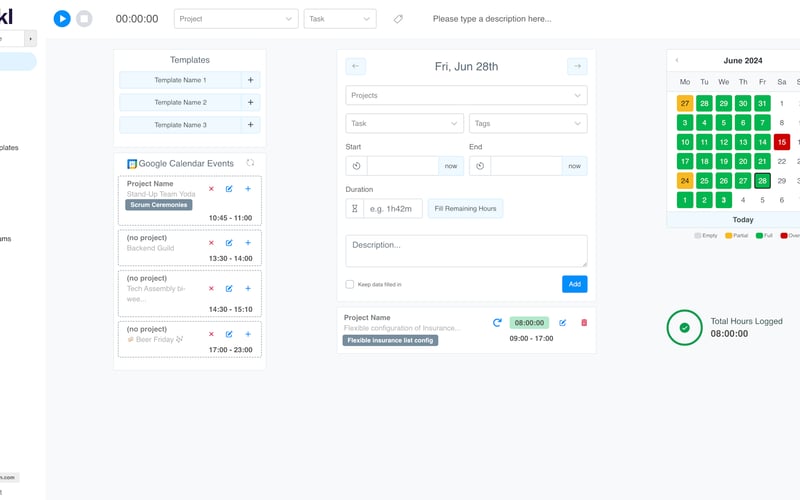Screen dimensions: 800x500
Task: Go to next day arrow
Action: tap(577, 66)
